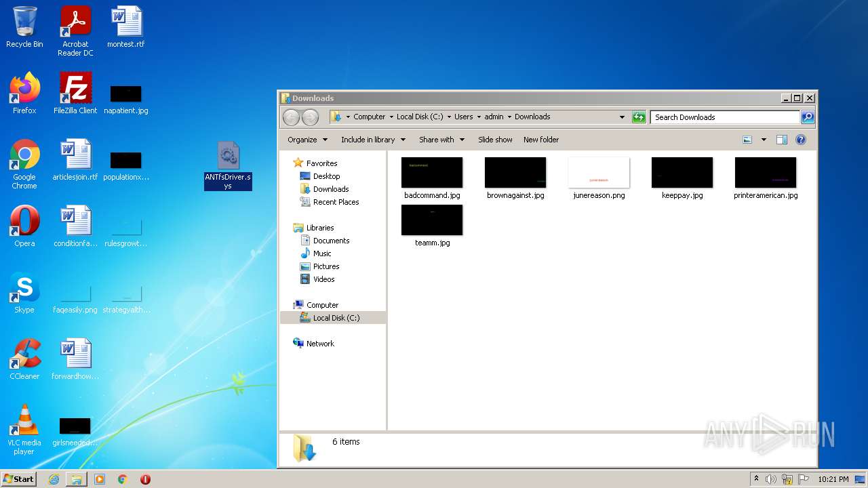Launch Skype from the desktop
The width and height of the screenshot is (868, 488).
(24, 293)
